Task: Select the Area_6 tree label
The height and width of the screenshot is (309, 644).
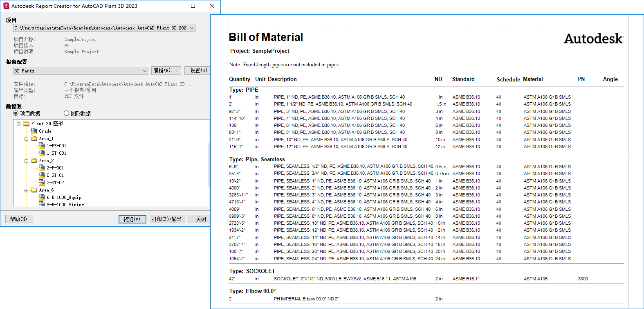Action: click(x=46, y=190)
